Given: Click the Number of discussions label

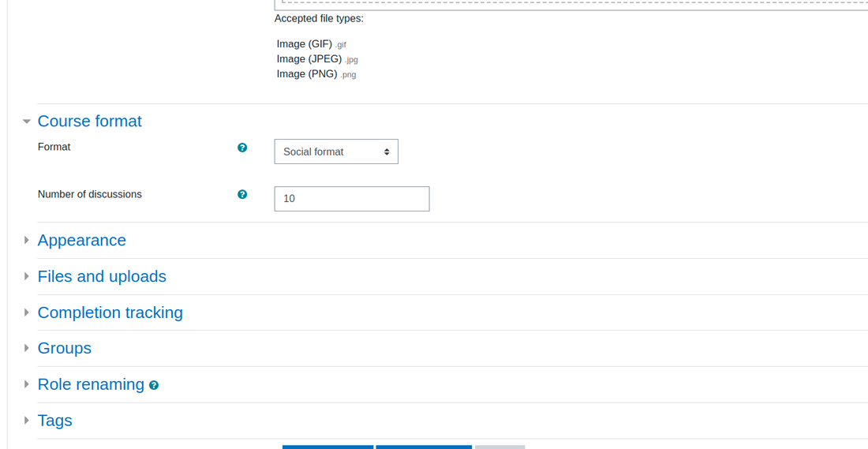Looking at the screenshot, I should (x=90, y=194).
